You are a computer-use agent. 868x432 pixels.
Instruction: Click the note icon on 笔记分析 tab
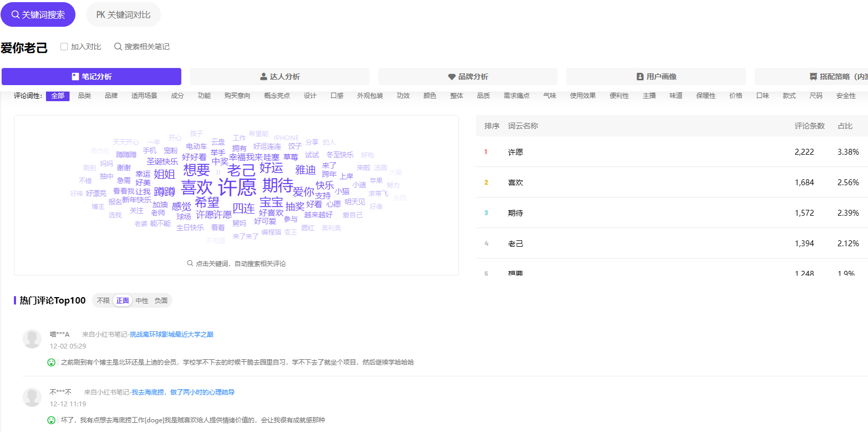click(x=75, y=77)
